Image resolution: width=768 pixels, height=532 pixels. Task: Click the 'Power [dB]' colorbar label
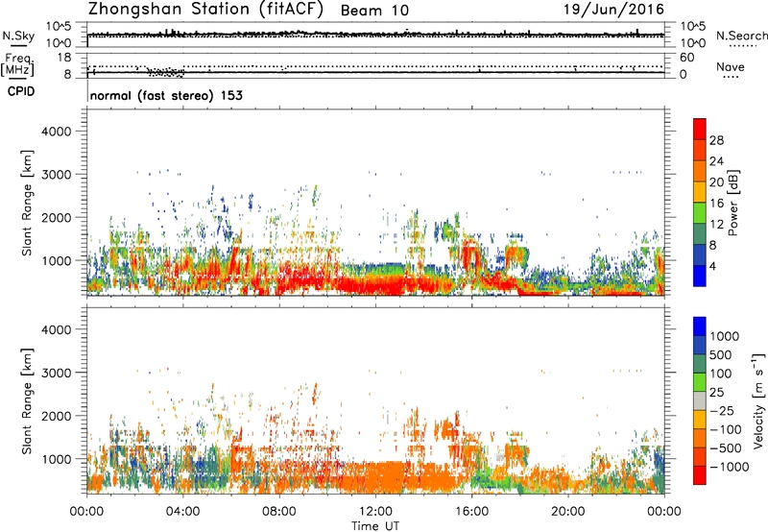[x=733, y=203]
